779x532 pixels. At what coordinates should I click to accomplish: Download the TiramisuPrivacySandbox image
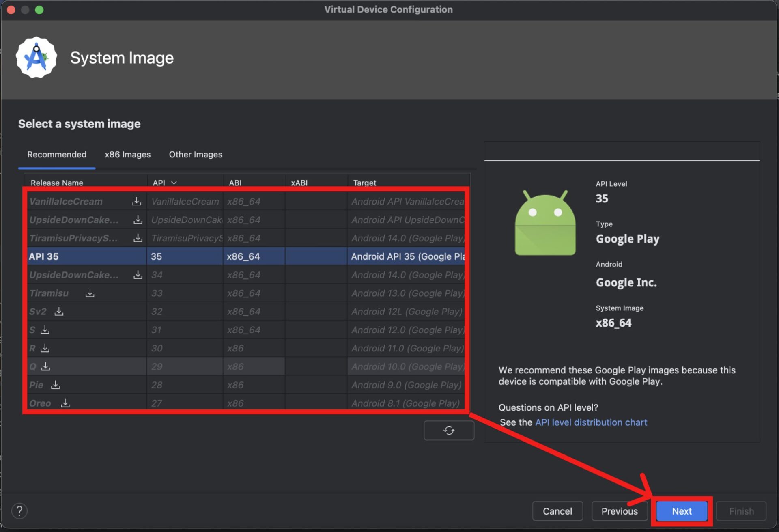[138, 238]
